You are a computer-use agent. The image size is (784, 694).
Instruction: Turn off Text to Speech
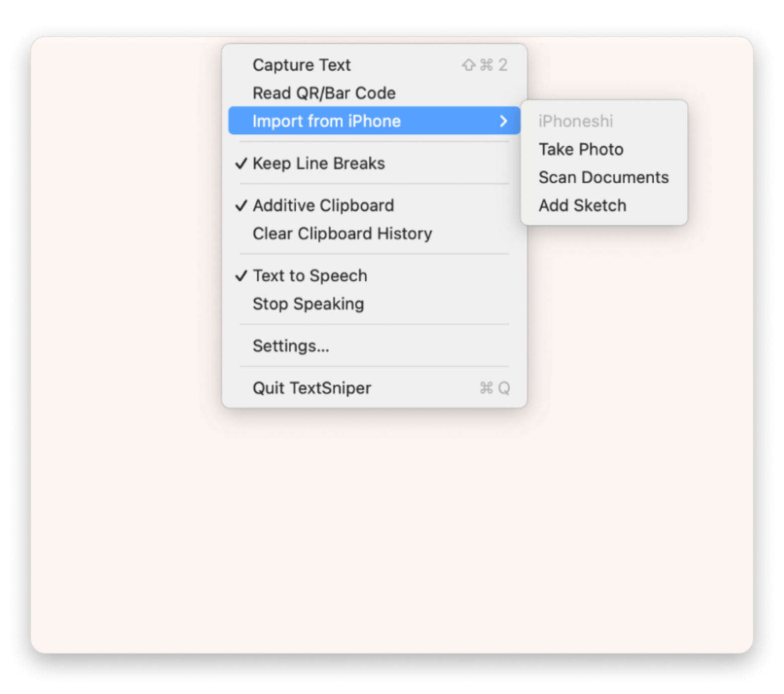pos(310,276)
